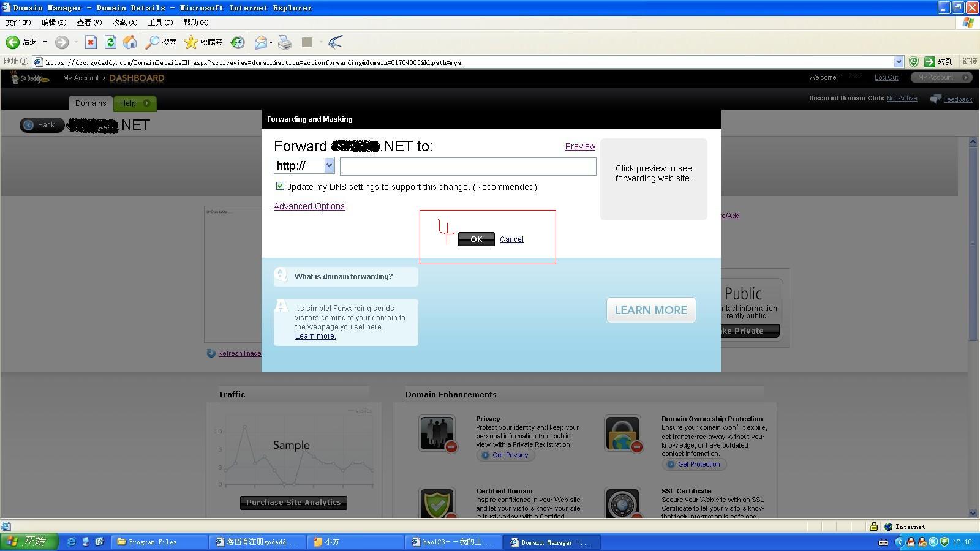980x551 pixels.
Task: Switch to the Domains tab
Action: coord(91,103)
